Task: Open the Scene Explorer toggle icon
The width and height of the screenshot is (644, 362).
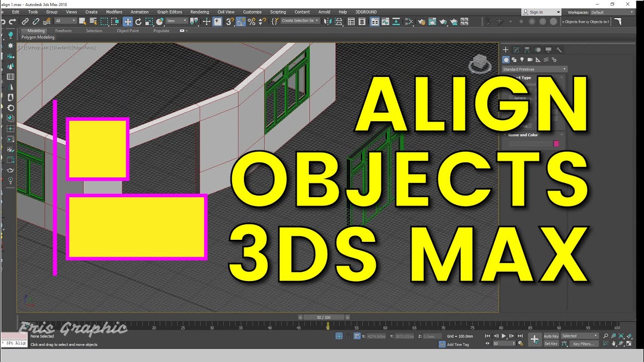Action: (x=351, y=22)
